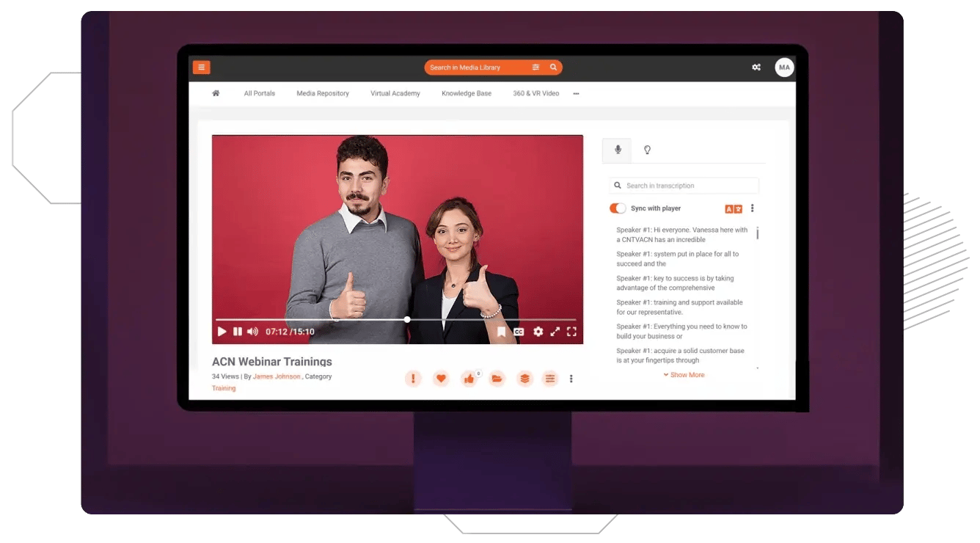Go to the Virtual Academy menu
Image resolution: width=980 pixels, height=543 pixels.
pyautogui.click(x=395, y=93)
